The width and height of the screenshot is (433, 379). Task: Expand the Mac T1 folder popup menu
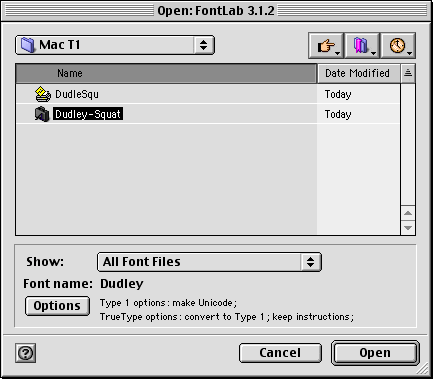tap(115, 45)
